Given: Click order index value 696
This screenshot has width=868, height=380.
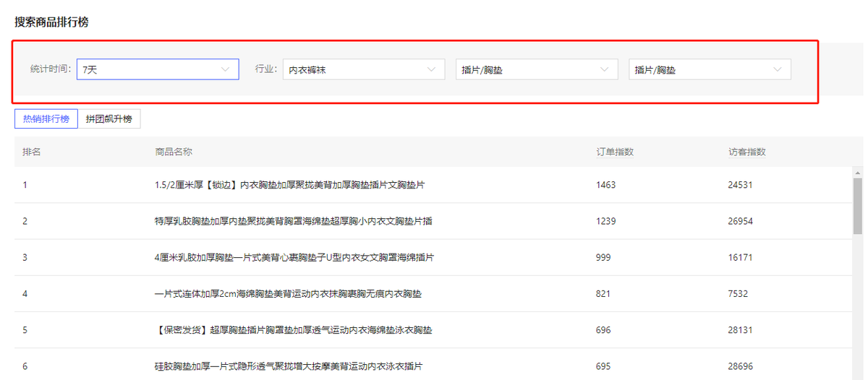Looking at the screenshot, I should coord(603,330).
